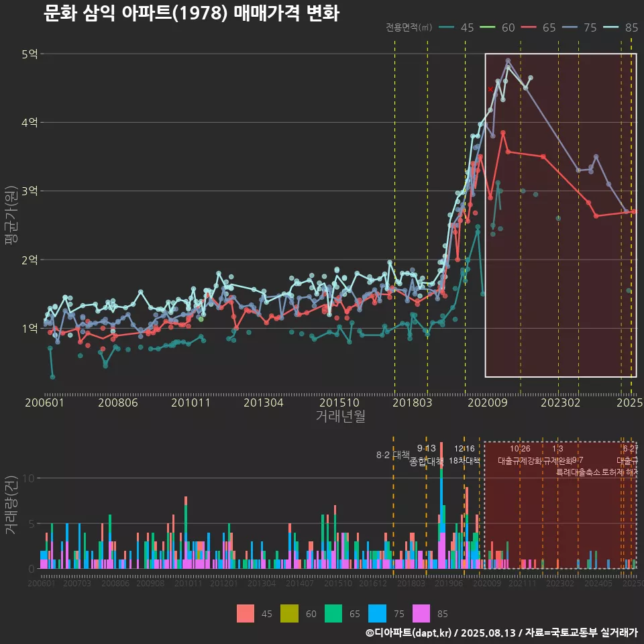
Task: Click the 5억 y-axis tick label
Action: pyautogui.click(x=30, y=54)
